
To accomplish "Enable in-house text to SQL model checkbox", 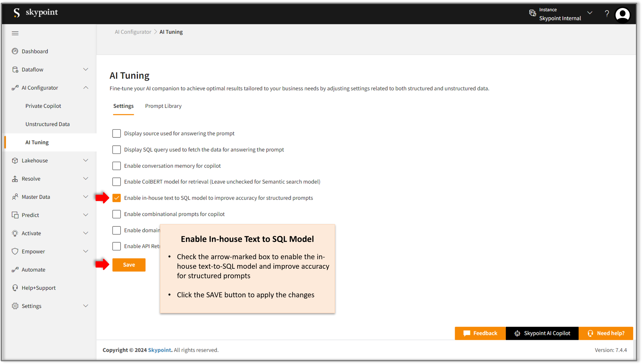I will [116, 198].
